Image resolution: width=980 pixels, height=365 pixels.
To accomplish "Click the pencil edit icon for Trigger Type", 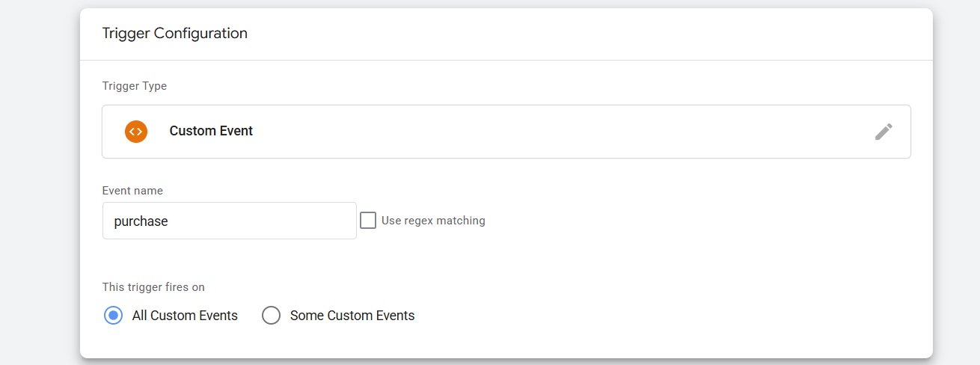I will point(883,132).
